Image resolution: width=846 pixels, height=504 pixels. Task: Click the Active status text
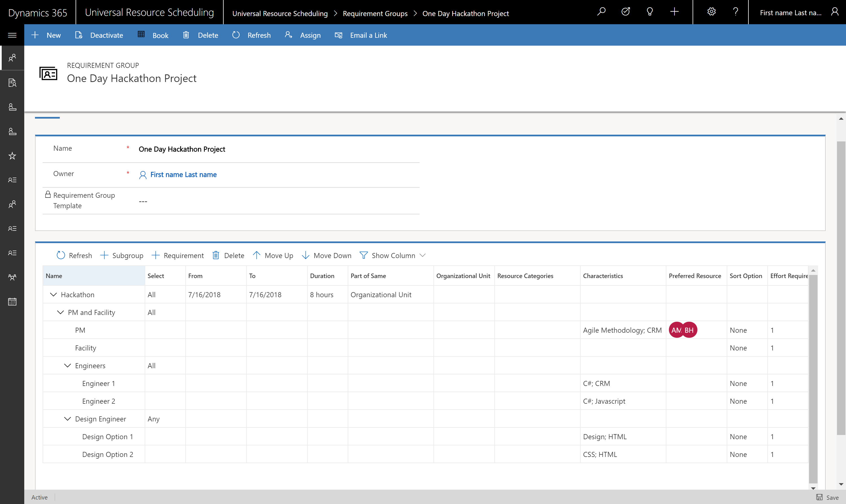pyautogui.click(x=39, y=497)
